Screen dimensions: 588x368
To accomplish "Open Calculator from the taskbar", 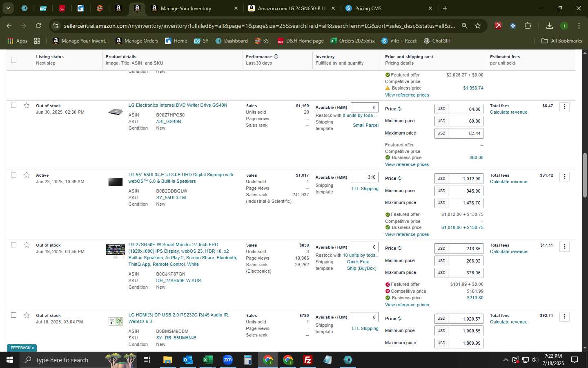I will coord(247,360).
